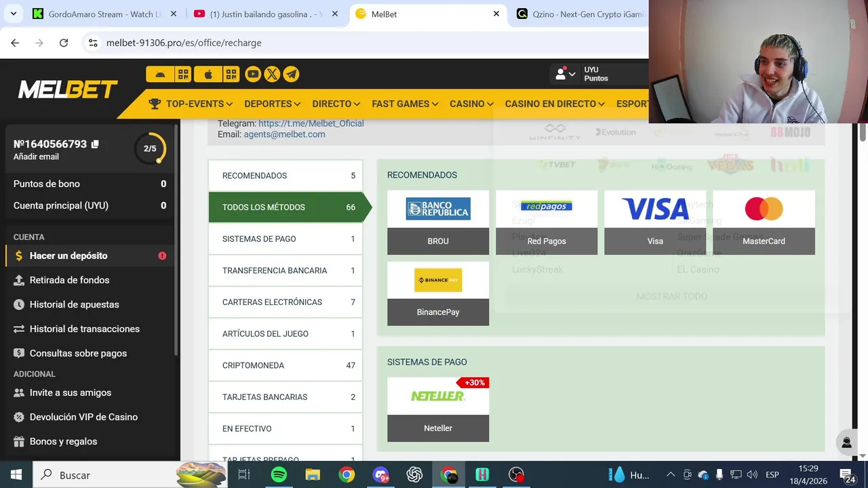Click the QR code next to Android icon
The width and height of the screenshot is (868, 488).
click(183, 74)
